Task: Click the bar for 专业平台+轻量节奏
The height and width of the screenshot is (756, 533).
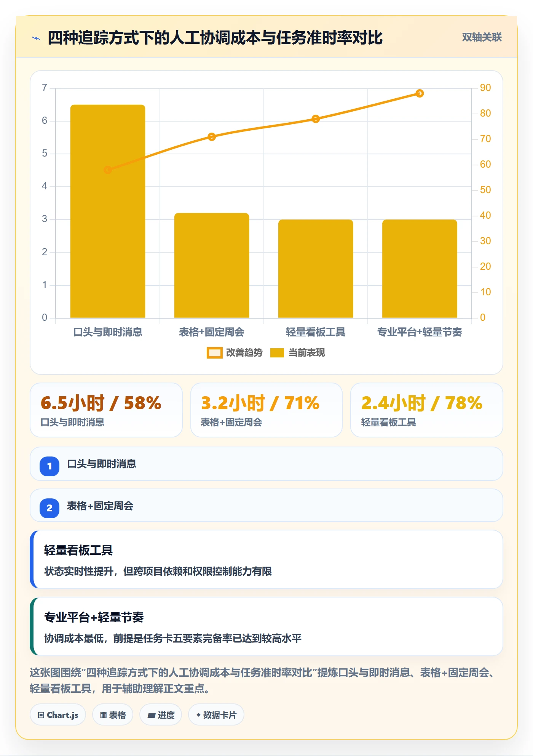Action: [x=420, y=269]
